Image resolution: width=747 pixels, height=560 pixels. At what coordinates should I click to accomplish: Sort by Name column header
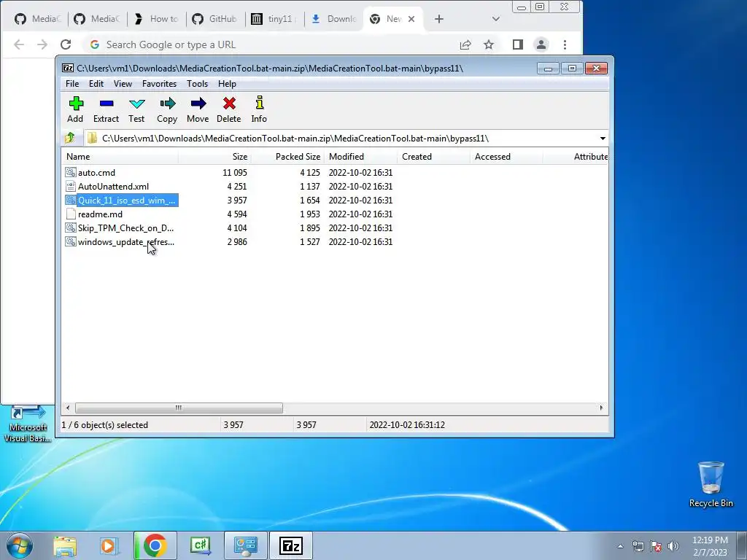pos(120,157)
